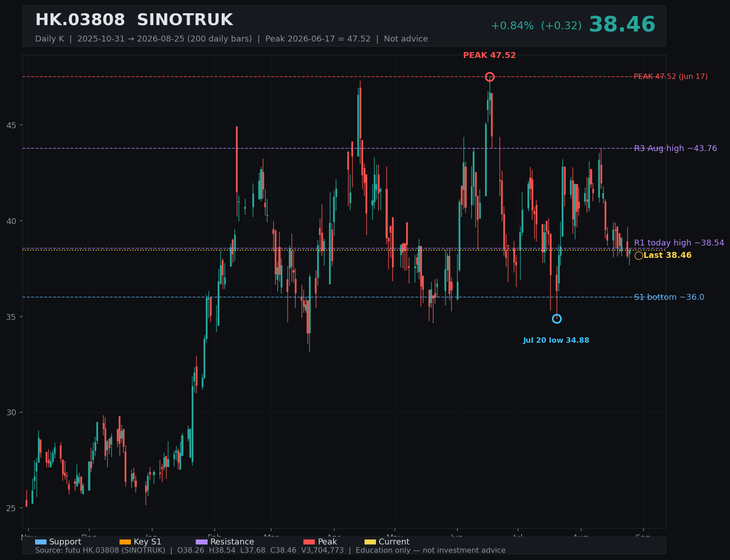This screenshot has height=560, width=730.
Task: Click the Source futu HK.03808 footer line
Action: [x=270, y=550]
